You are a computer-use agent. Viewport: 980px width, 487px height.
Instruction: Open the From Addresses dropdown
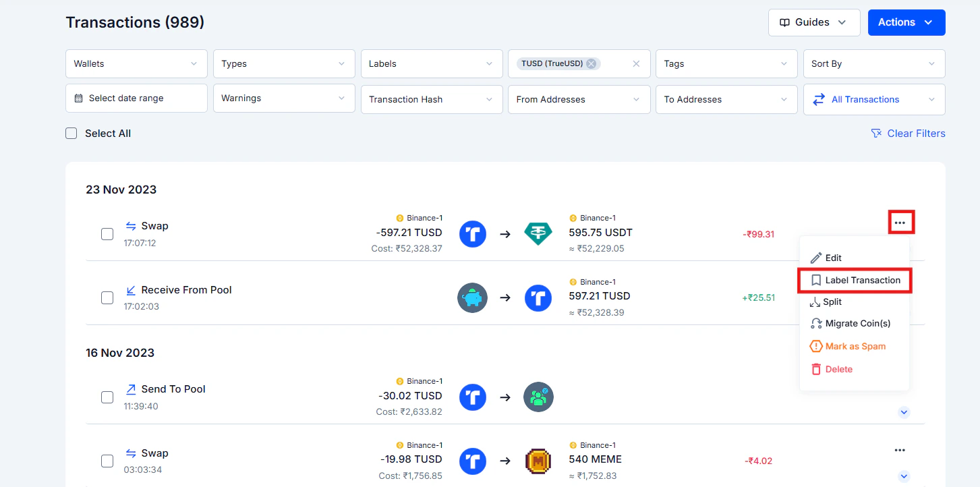[579, 99]
